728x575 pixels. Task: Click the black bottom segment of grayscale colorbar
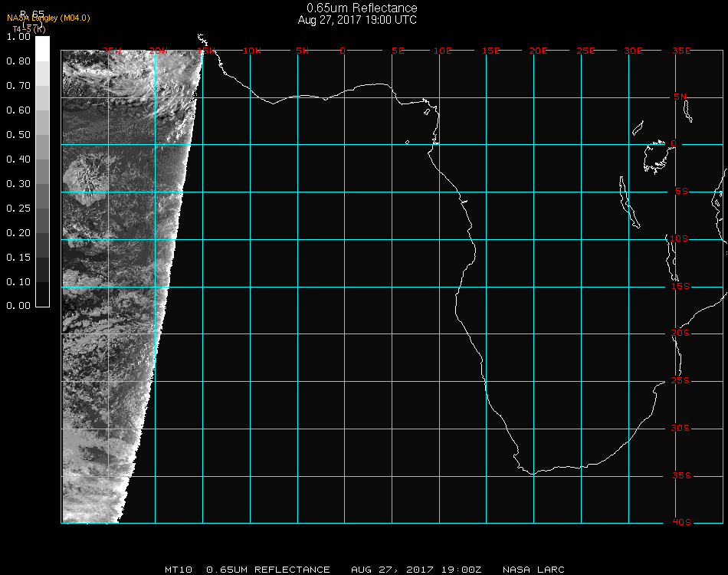(x=42, y=294)
